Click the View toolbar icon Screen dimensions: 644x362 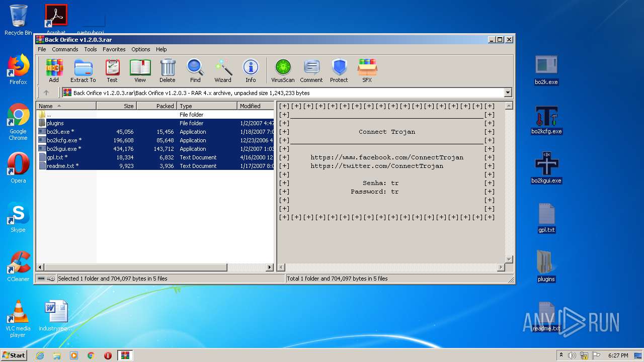(140, 70)
